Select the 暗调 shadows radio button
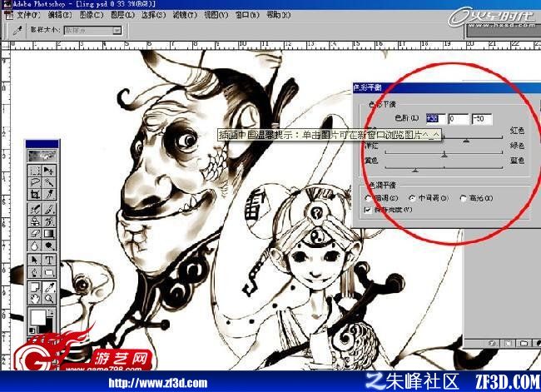The width and height of the screenshot is (541, 392). (x=368, y=198)
